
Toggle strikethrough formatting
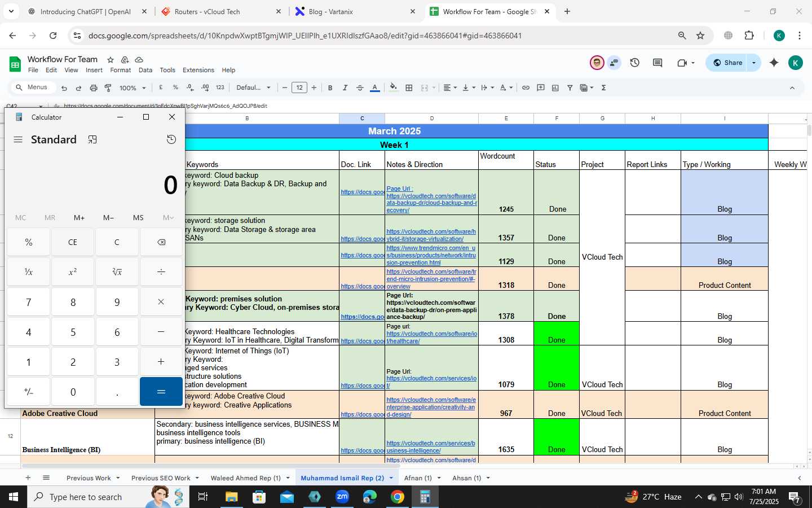(360, 87)
